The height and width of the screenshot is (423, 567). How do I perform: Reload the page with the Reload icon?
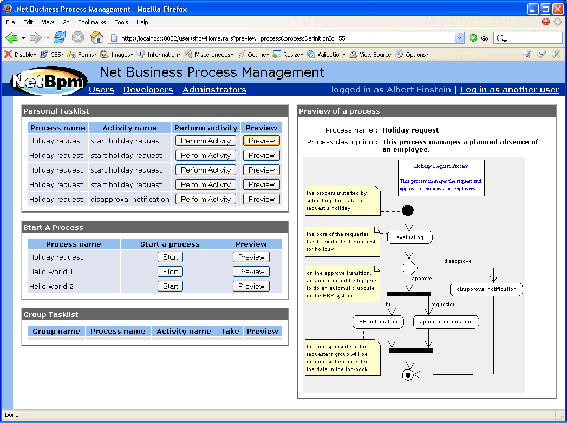click(60, 38)
